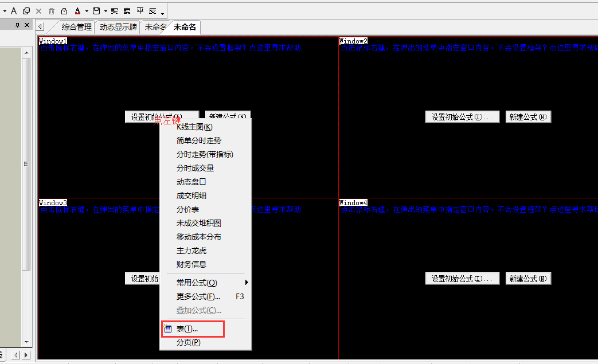Screen dimensions: 598x364
Task: Select 成交明细 from the context menu
Action: pyautogui.click(x=206, y=195)
